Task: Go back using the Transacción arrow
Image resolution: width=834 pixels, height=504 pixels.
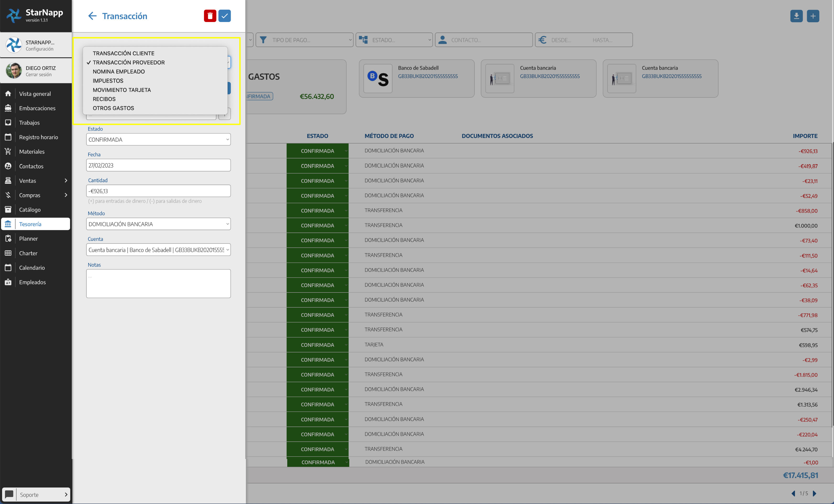Action: 92,16
